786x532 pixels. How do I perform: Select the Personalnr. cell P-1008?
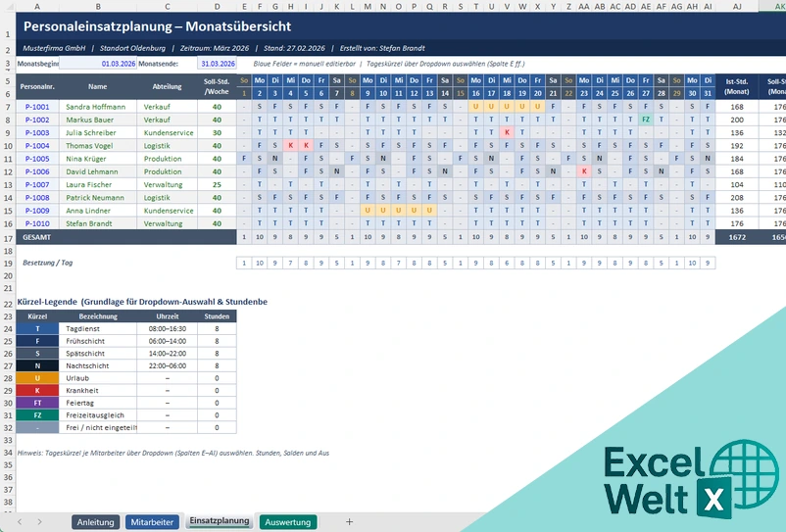tap(37, 198)
